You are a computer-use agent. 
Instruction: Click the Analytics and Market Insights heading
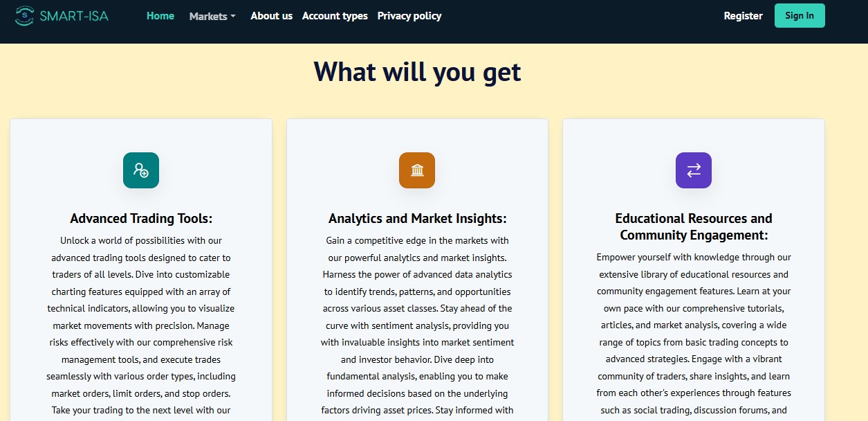coord(417,219)
